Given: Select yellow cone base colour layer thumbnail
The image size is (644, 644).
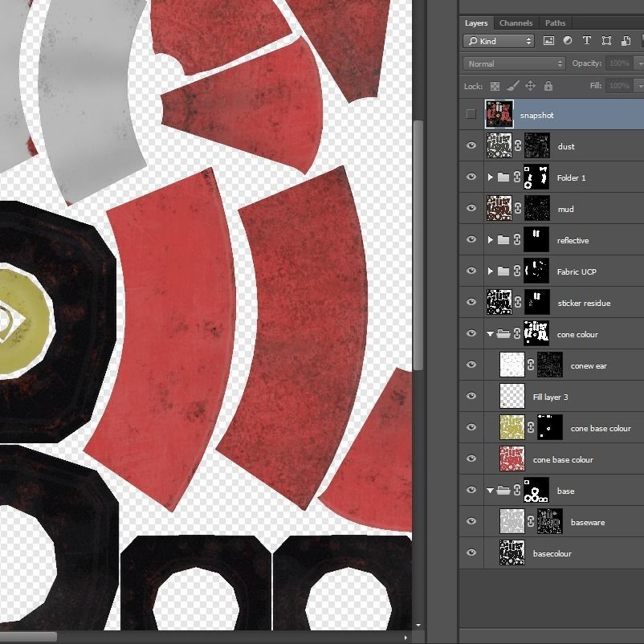Looking at the screenshot, I should tap(512, 427).
